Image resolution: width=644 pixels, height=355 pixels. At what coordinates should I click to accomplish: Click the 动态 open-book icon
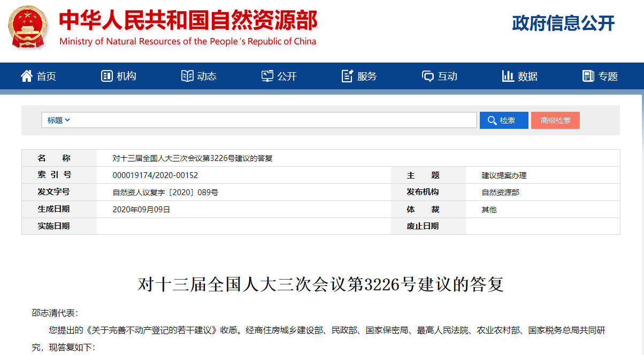click(x=187, y=76)
